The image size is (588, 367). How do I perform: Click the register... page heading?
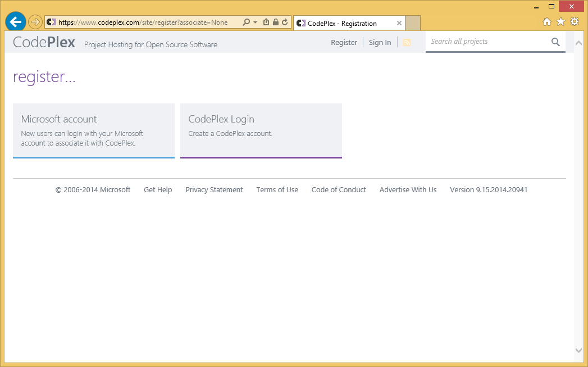pyautogui.click(x=44, y=77)
